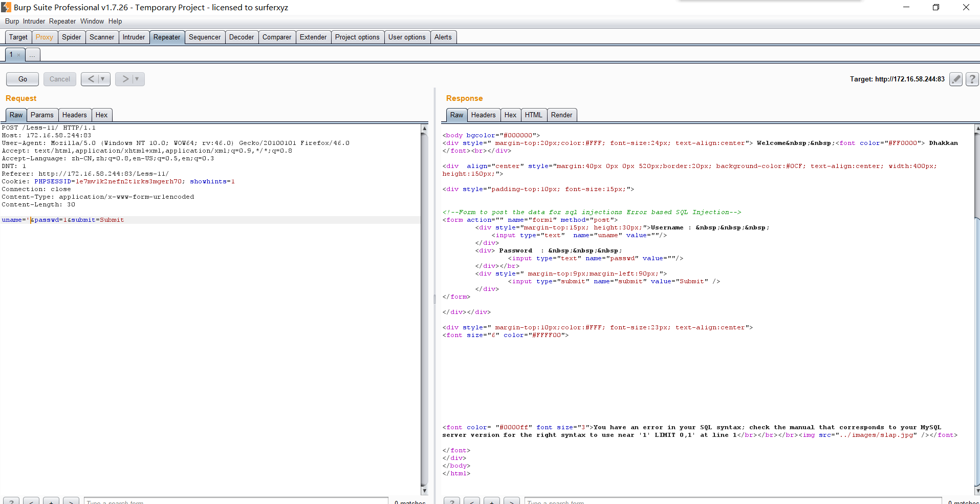
Task: Click the response search help icon
Action: coord(452,500)
